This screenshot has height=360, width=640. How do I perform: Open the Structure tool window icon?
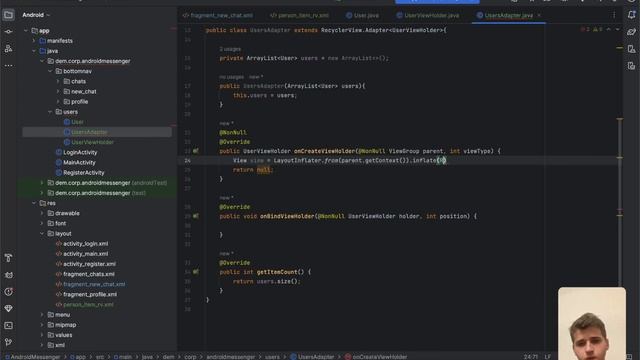(8, 49)
